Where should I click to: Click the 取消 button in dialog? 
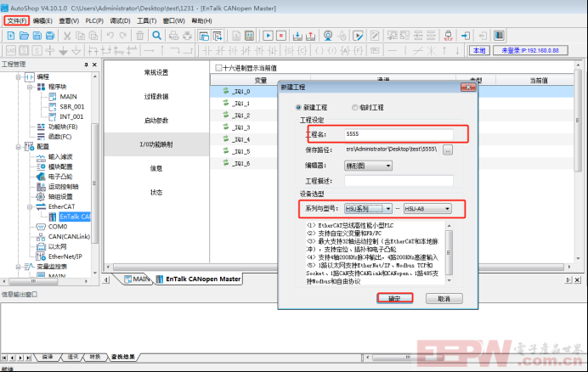444,298
